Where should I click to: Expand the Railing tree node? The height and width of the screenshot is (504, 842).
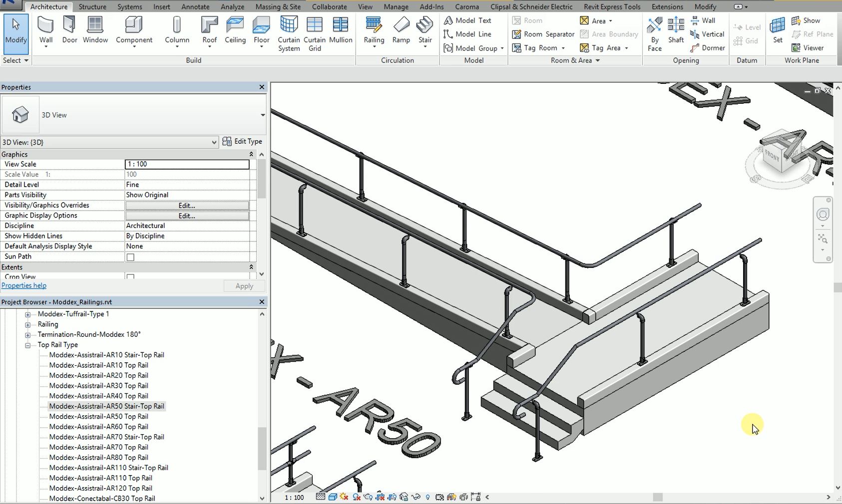pyautogui.click(x=28, y=325)
